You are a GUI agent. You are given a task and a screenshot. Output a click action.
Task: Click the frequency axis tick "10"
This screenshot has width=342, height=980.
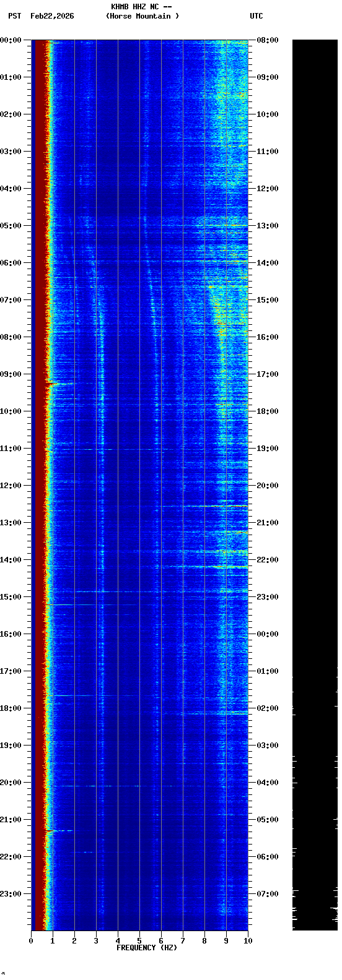[x=248, y=941]
